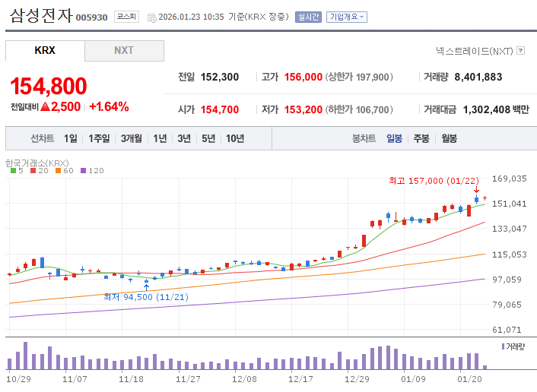Click the 전일 value 152,300
Viewport: 537px width, 392px height.
point(220,77)
